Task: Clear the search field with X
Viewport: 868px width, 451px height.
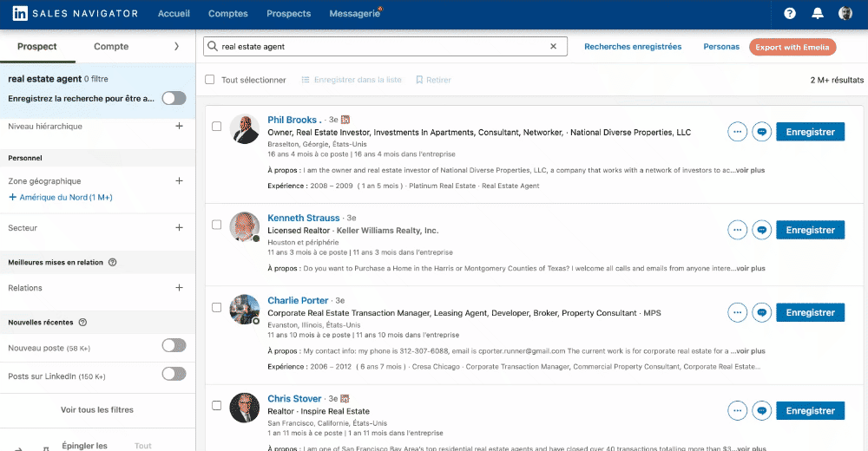Action: pyautogui.click(x=553, y=47)
